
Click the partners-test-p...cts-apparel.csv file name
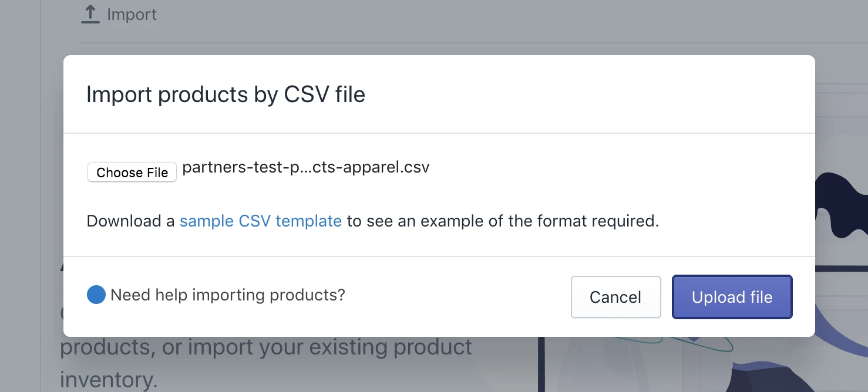(306, 167)
